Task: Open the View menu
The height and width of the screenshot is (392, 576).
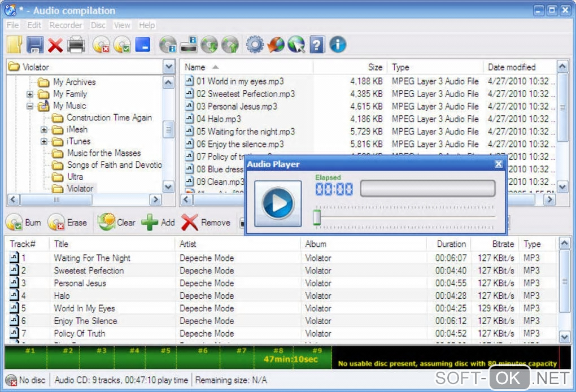Action: tap(122, 25)
